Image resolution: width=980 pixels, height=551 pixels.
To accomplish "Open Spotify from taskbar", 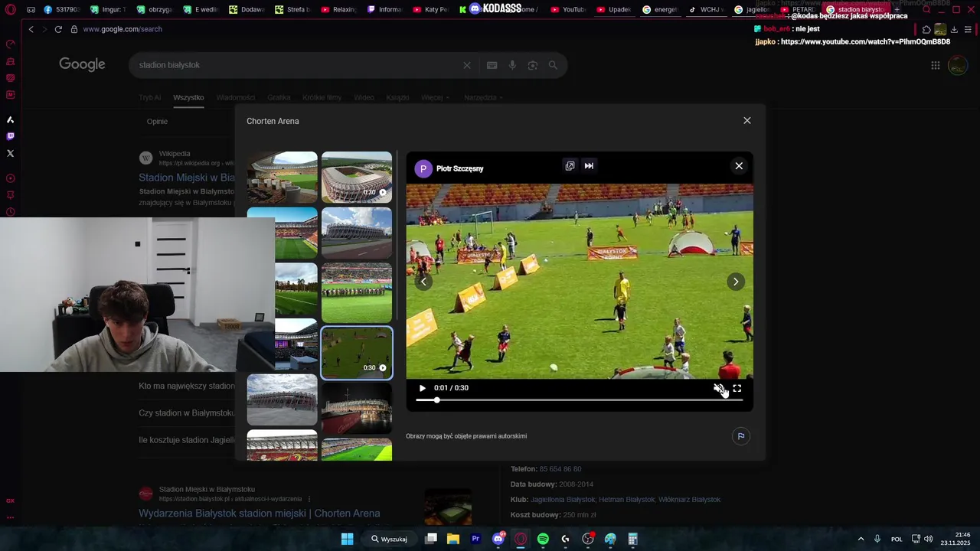I will [x=543, y=539].
